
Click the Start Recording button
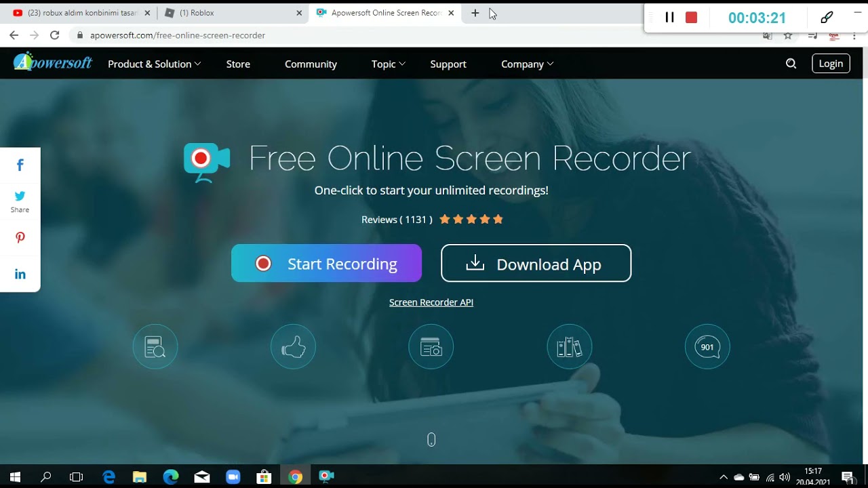pos(326,264)
